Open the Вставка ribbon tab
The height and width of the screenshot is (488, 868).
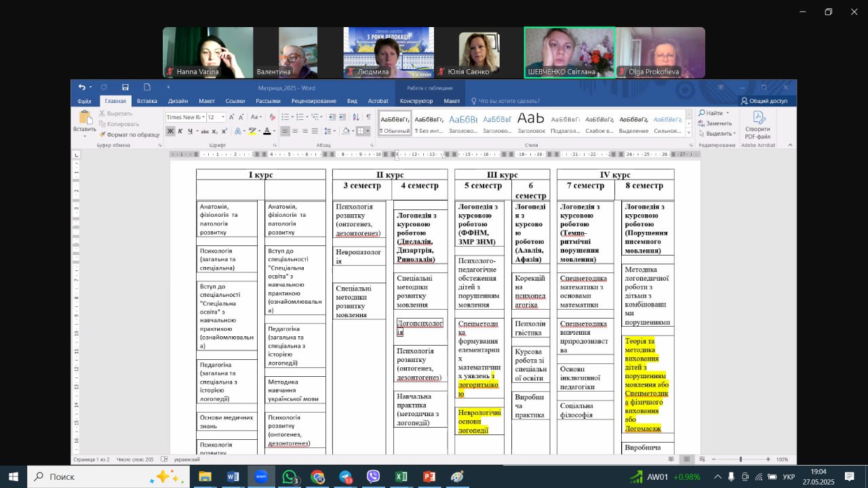click(x=146, y=101)
